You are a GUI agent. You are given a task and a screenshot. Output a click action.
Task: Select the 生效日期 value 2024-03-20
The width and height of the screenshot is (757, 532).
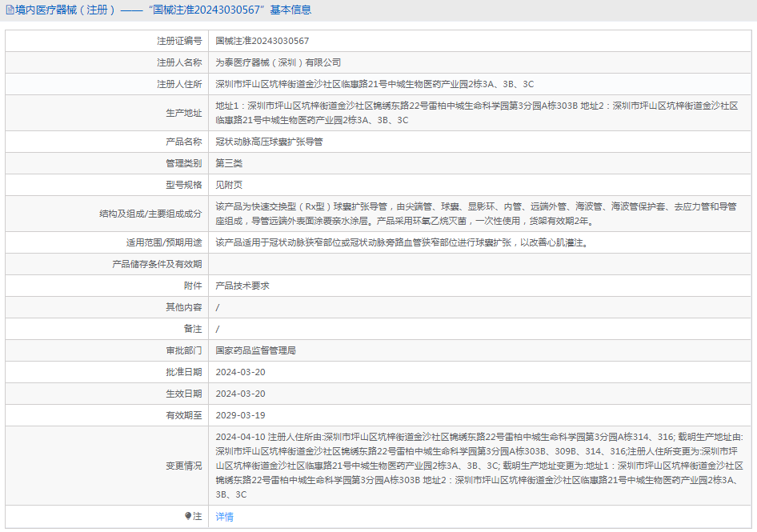click(240, 394)
